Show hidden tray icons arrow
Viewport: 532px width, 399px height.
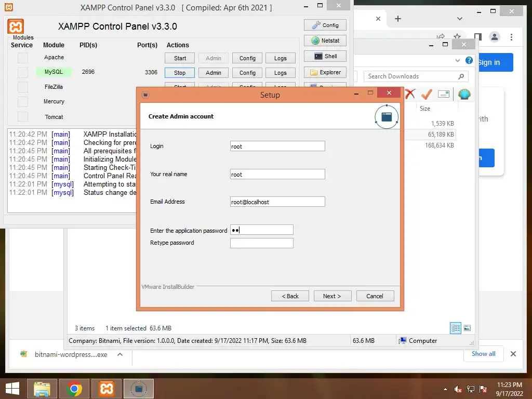pyautogui.click(x=445, y=389)
